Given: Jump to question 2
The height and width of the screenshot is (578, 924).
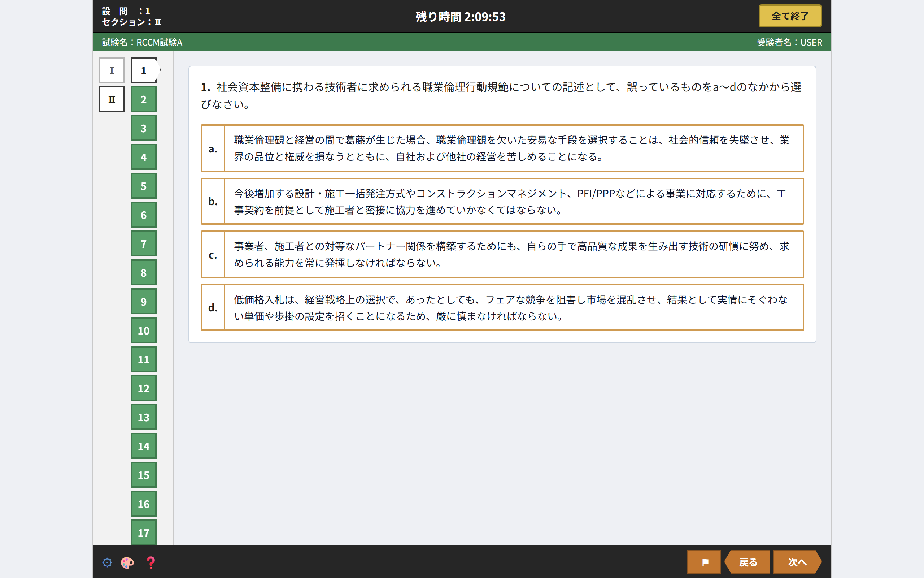Looking at the screenshot, I should (x=144, y=99).
